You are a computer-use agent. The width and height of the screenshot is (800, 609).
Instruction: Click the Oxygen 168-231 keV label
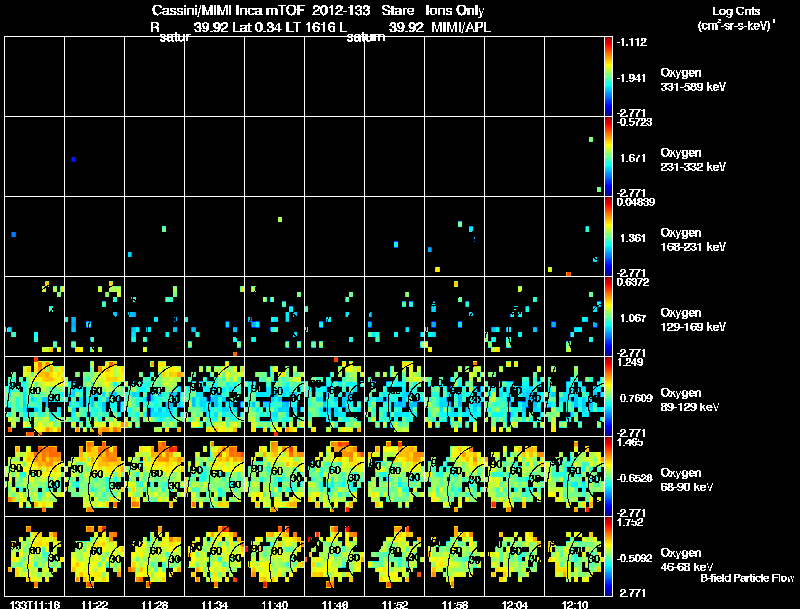pos(693,240)
